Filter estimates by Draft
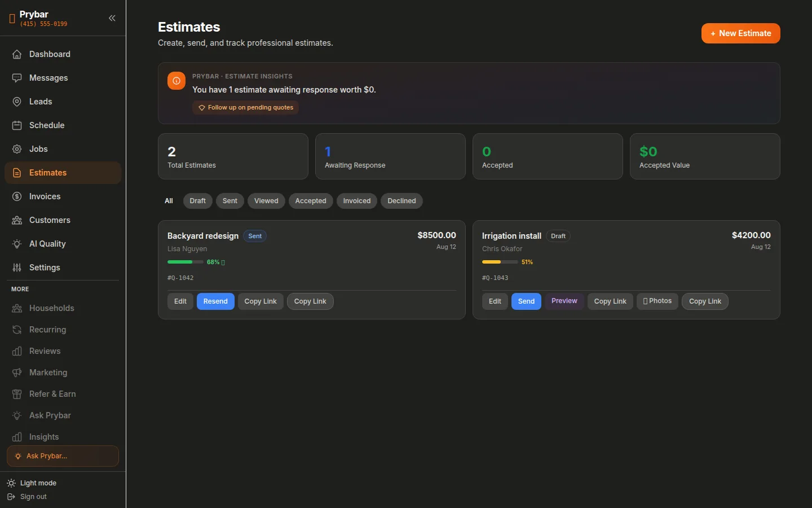This screenshot has width=812, height=508. pyautogui.click(x=197, y=201)
